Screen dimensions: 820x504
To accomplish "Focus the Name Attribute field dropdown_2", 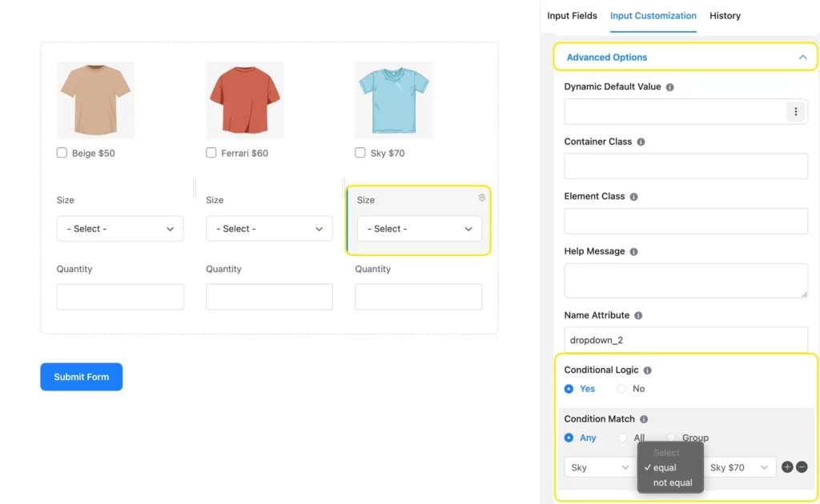I will 686,340.
